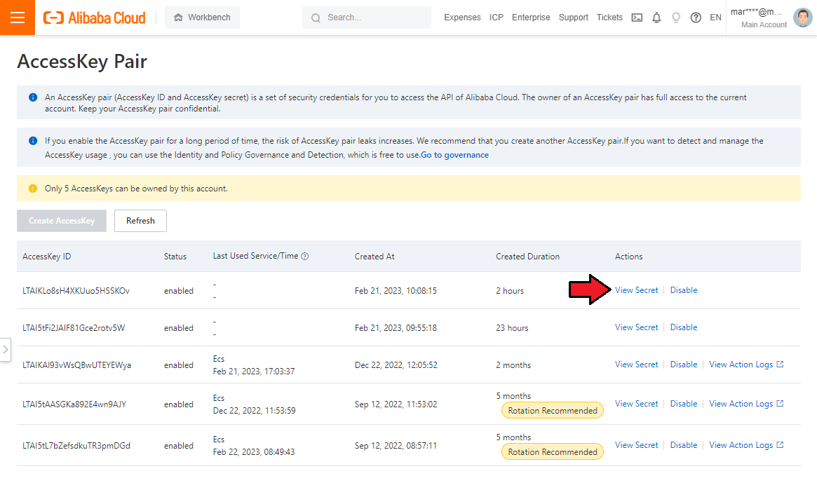Image resolution: width=817 pixels, height=504 pixels.
Task: Click the Status column header
Action: coord(175,256)
